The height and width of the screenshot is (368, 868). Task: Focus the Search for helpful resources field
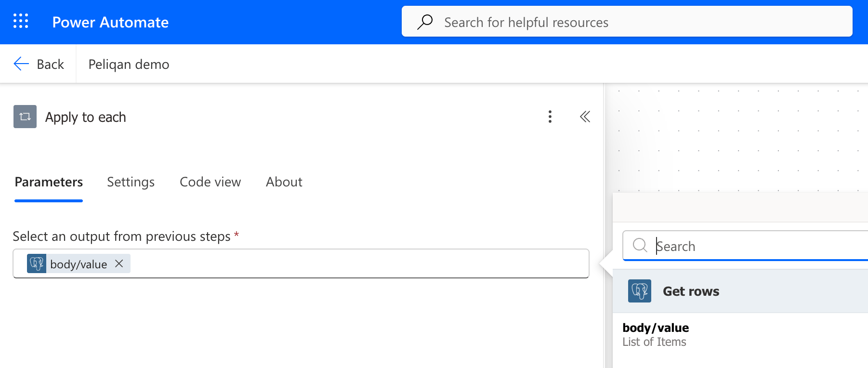click(x=627, y=22)
